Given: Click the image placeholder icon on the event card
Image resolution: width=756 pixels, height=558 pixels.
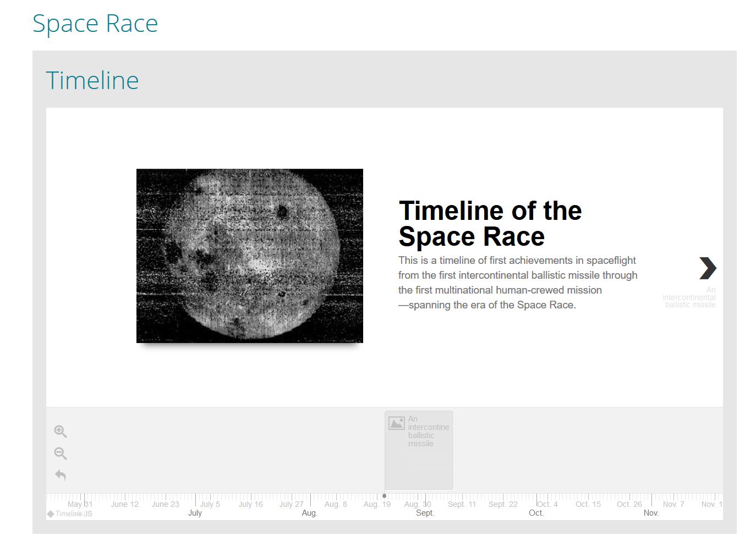Looking at the screenshot, I should point(397,422).
